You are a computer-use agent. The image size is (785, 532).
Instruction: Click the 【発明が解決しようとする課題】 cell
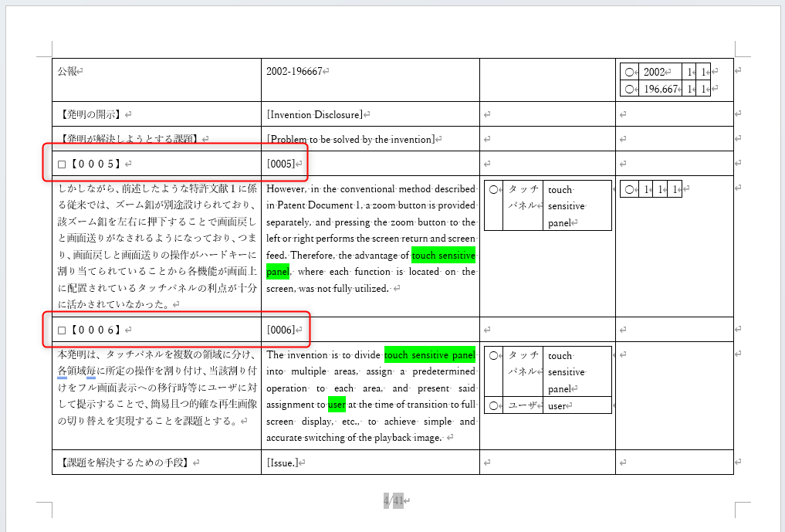[x=124, y=139]
